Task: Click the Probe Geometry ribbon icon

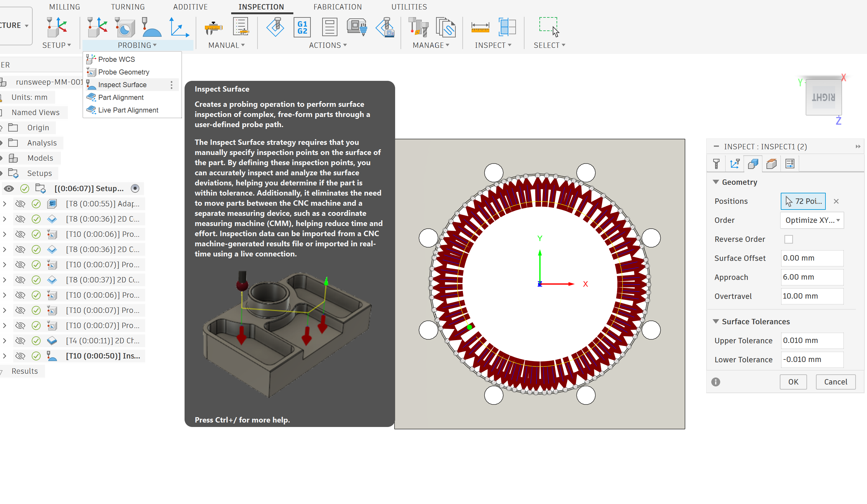Action: (x=125, y=27)
